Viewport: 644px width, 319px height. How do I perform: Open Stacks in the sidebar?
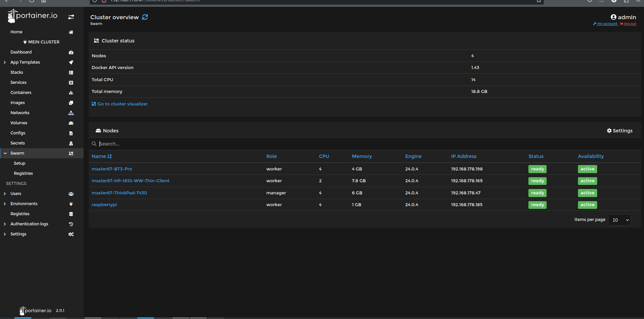click(17, 72)
